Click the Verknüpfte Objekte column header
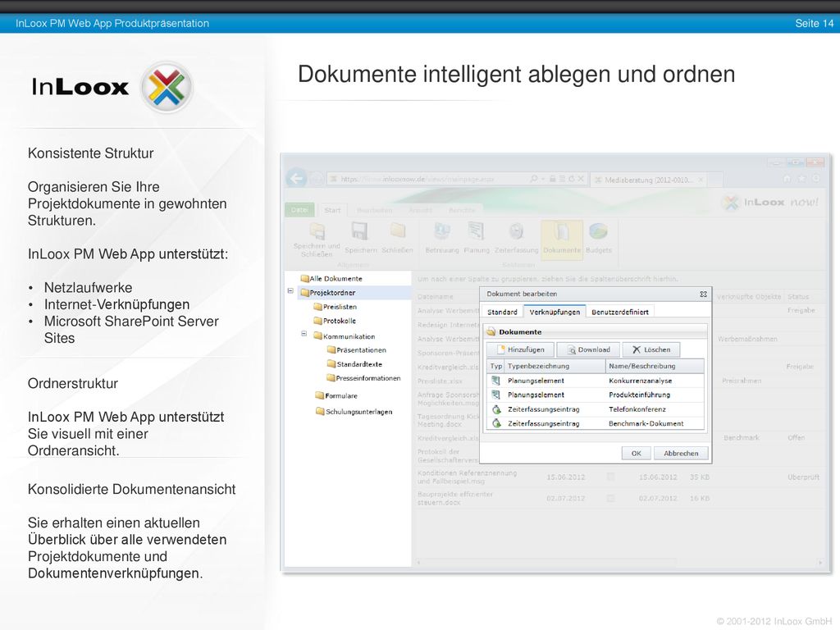Viewport: 840px width, 630px height. pos(748,296)
